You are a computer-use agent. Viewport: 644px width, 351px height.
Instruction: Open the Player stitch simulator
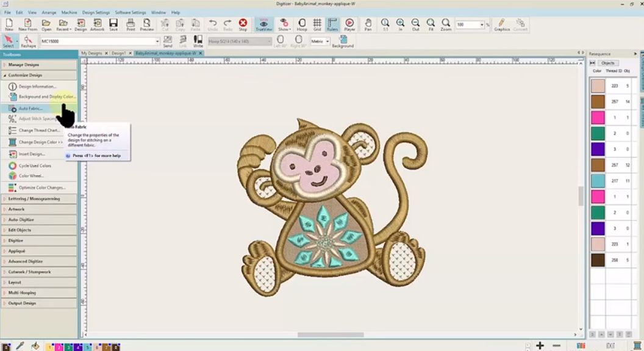pyautogui.click(x=349, y=24)
